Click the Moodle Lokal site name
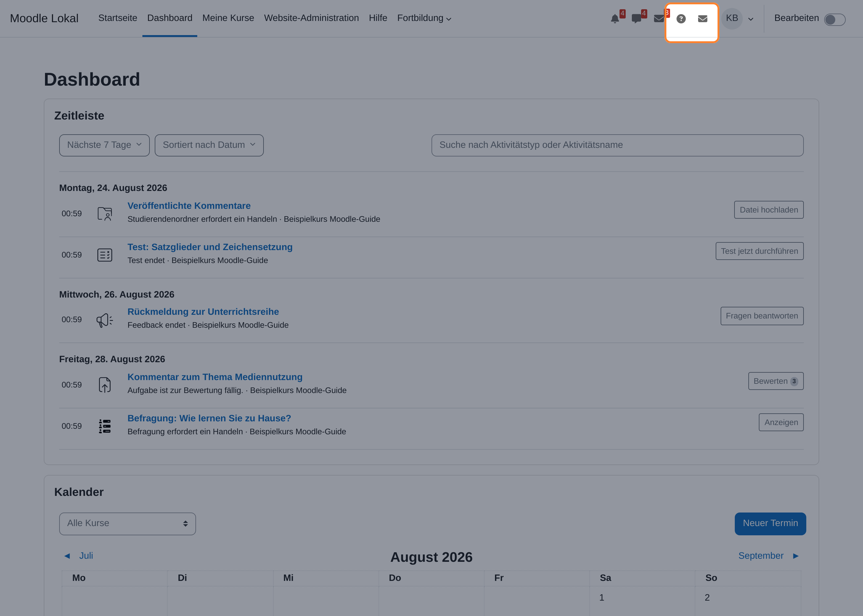This screenshot has width=863, height=616. click(x=44, y=18)
